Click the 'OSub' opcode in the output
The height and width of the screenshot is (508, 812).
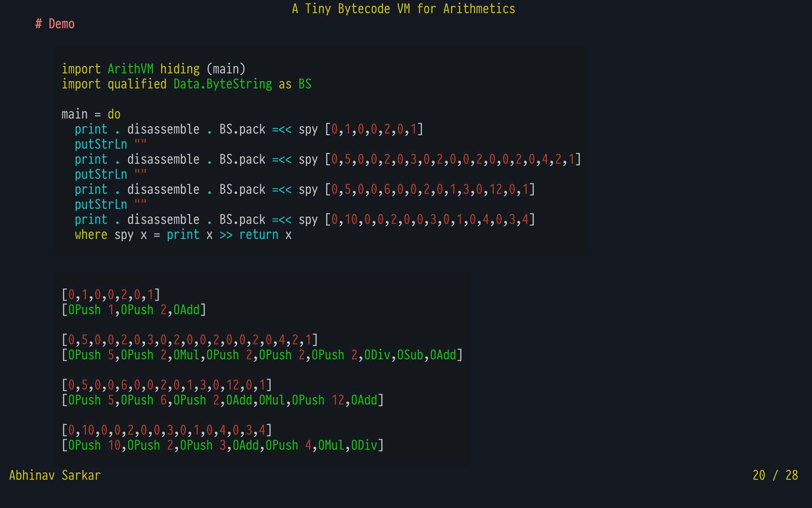click(x=410, y=355)
